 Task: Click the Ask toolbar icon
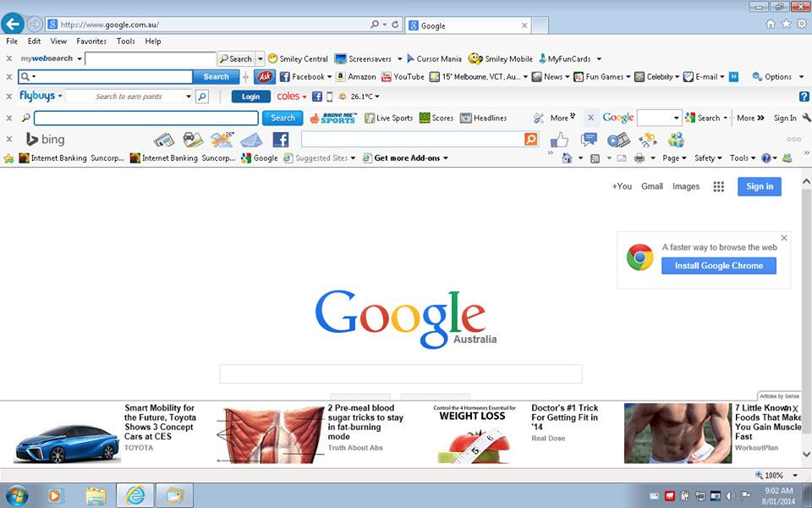point(265,77)
